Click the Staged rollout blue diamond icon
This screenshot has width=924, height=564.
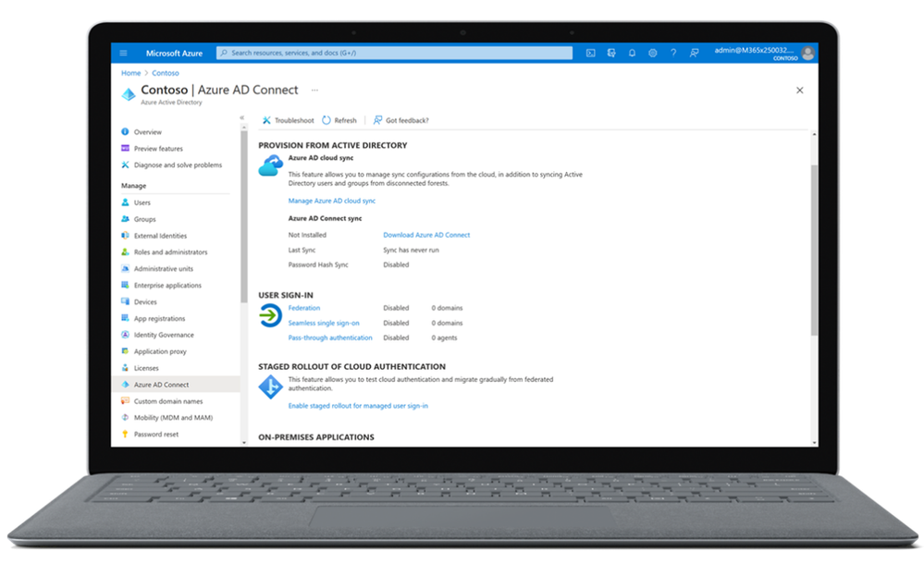click(270, 386)
